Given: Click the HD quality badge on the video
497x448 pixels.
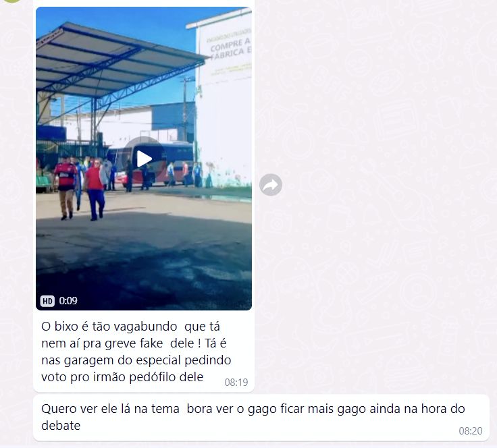Looking at the screenshot, I should coord(47,301).
